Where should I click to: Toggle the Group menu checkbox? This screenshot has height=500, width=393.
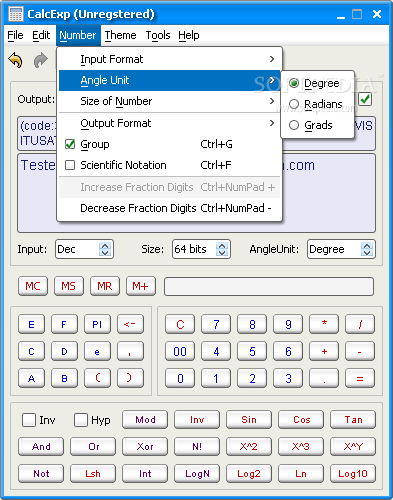tap(70, 144)
